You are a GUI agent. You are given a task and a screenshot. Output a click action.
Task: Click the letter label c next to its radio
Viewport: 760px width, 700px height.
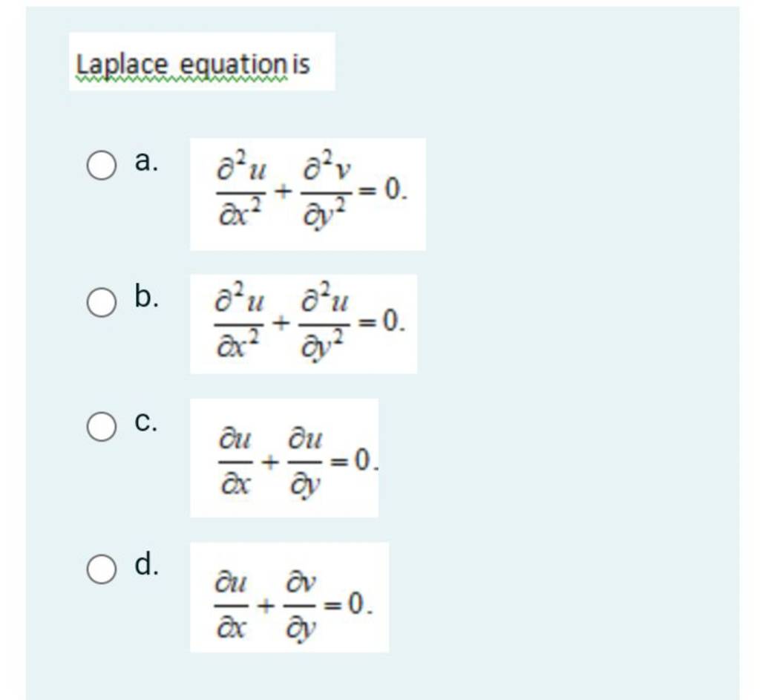[x=146, y=422]
